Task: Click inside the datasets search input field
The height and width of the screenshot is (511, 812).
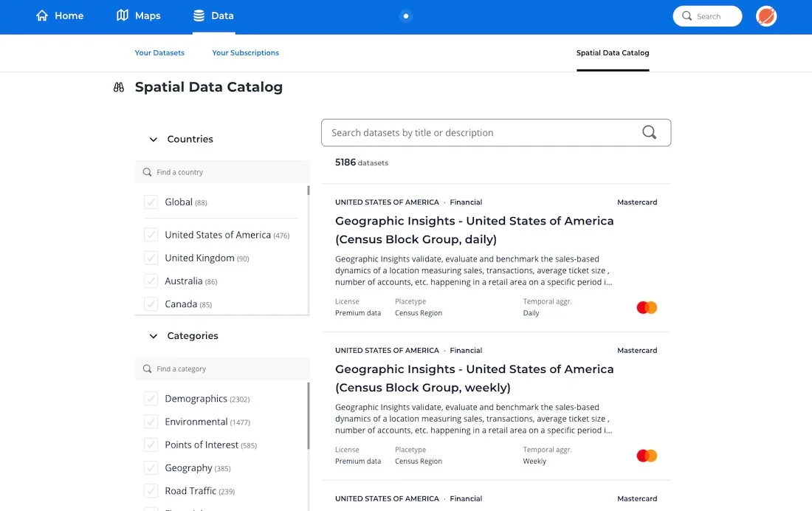Action: [x=480, y=132]
